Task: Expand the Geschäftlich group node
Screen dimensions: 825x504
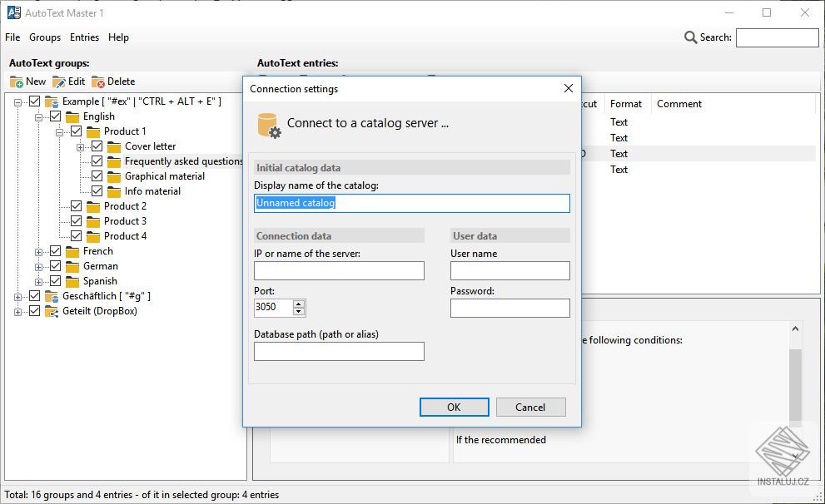Action: point(17,297)
